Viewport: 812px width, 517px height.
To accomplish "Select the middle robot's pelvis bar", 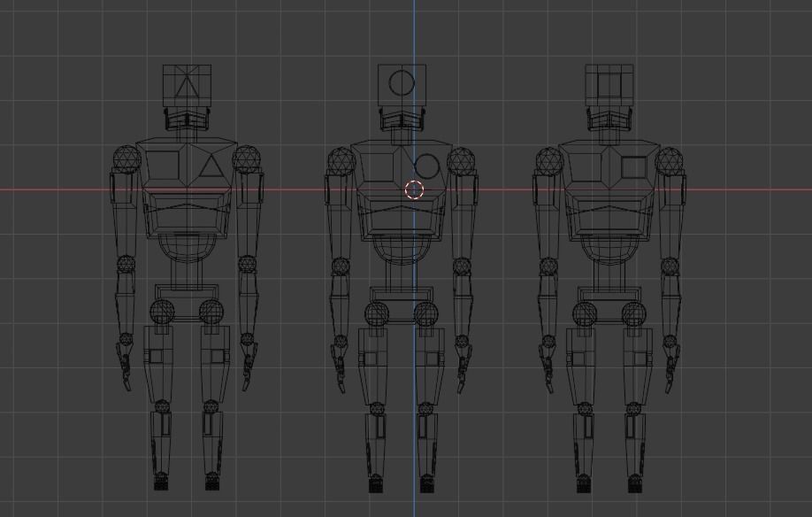I will (x=400, y=297).
